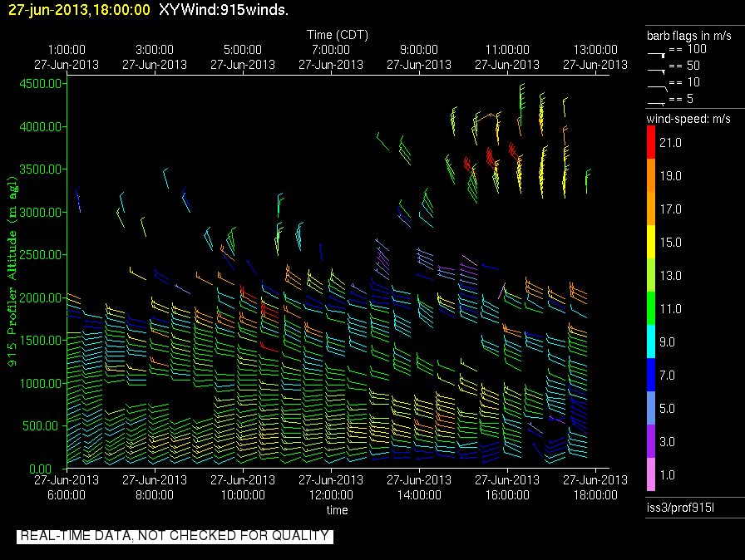This screenshot has height=560, width=745.
Task: Click the barb flag symbol for 10
Action: point(657,88)
